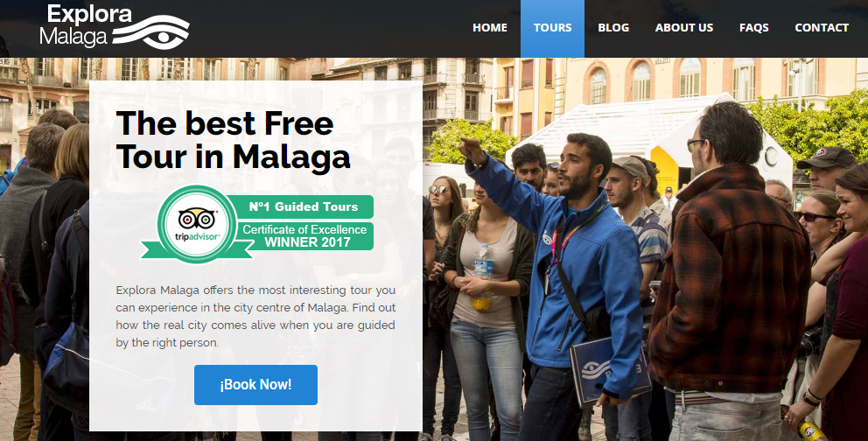Click the ¡Book Now! button
The image size is (868, 441).
(255, 384)
